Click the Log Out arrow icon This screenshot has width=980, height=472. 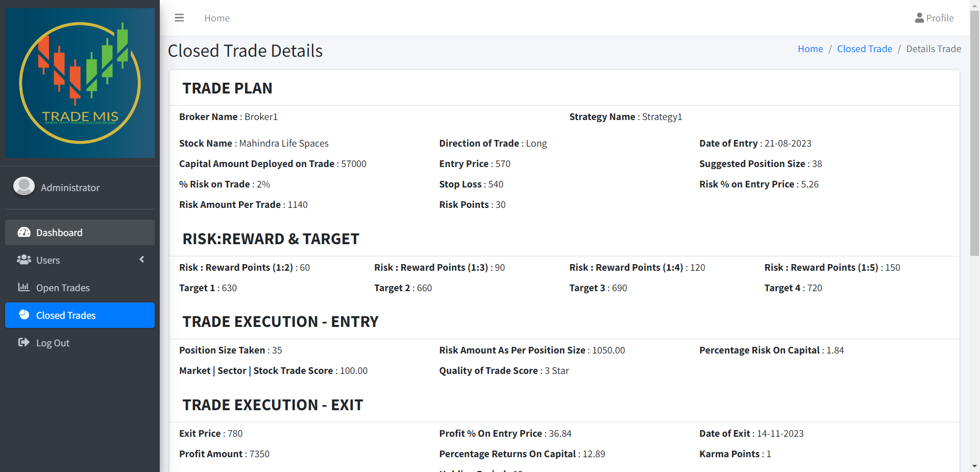[24, 342]
